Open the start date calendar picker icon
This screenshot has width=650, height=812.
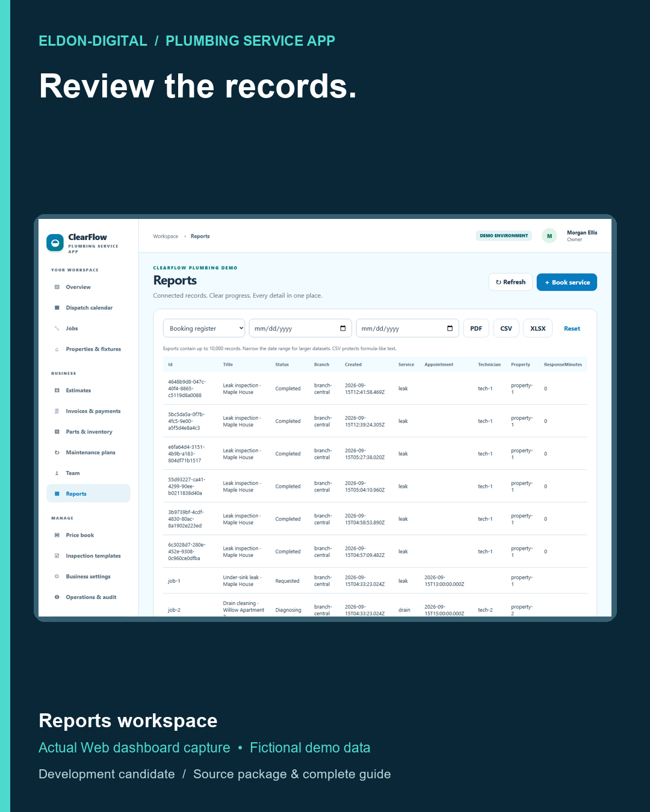point(343,328)
